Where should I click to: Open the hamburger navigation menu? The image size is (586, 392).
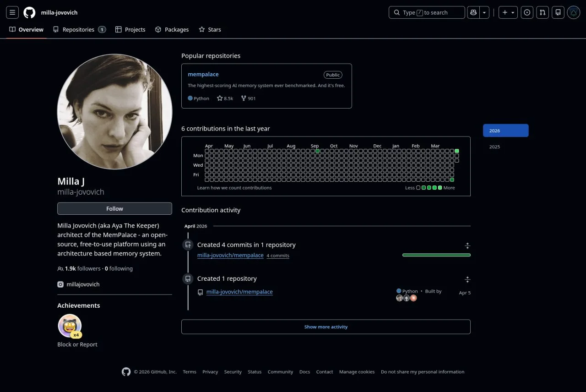(x=12, y=12)
